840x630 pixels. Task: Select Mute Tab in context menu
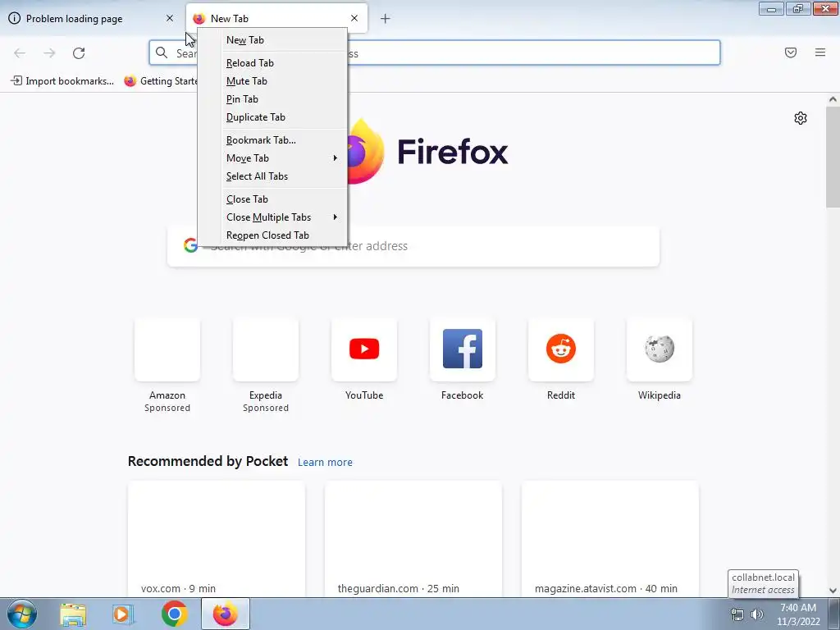tap(272, 81)
